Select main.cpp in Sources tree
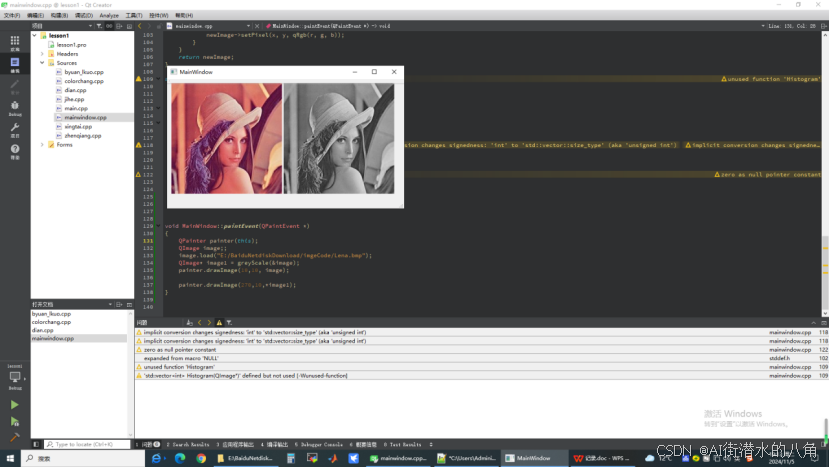 click(x=76, y=108)
